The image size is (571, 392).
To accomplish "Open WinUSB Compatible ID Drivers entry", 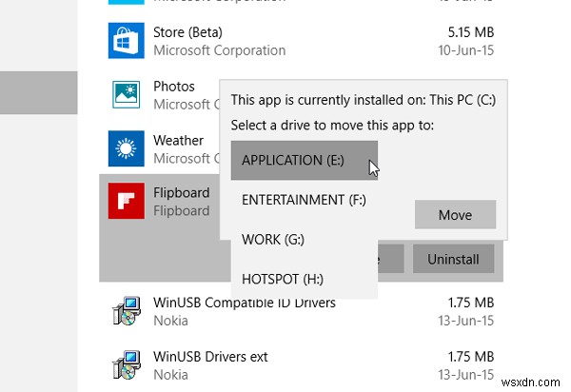I will point(245,303).
